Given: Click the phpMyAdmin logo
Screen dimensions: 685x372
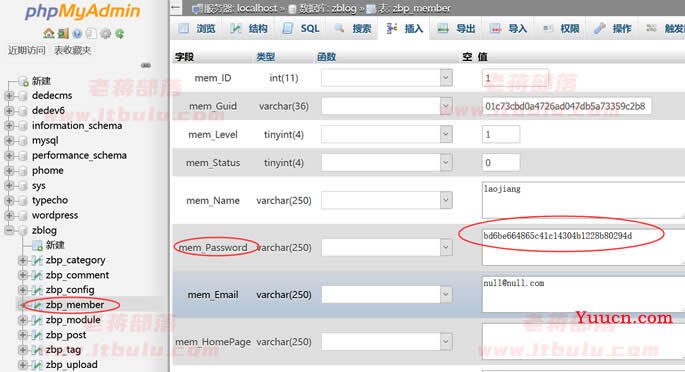Looking at the screenshot, I should (83, 12).
